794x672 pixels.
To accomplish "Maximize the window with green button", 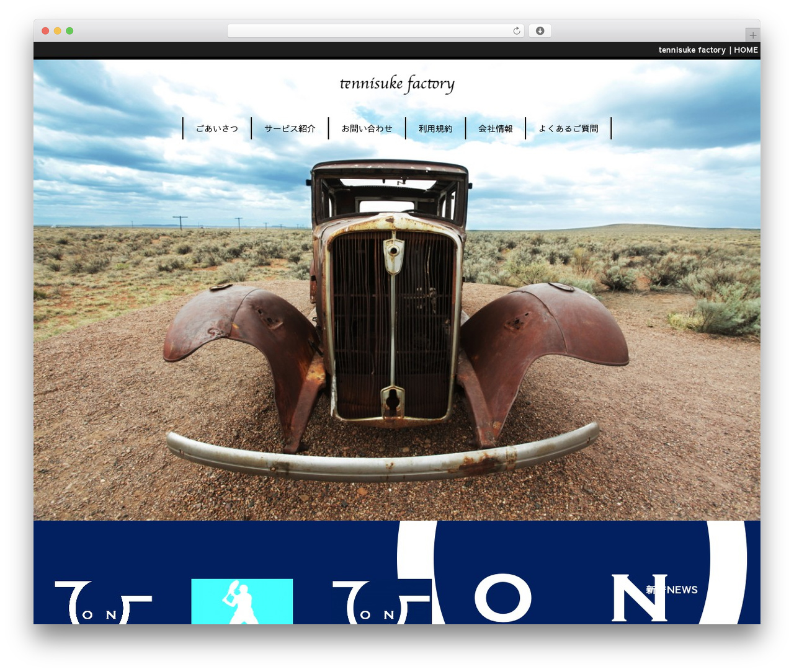I will click(x=69, y=31).
